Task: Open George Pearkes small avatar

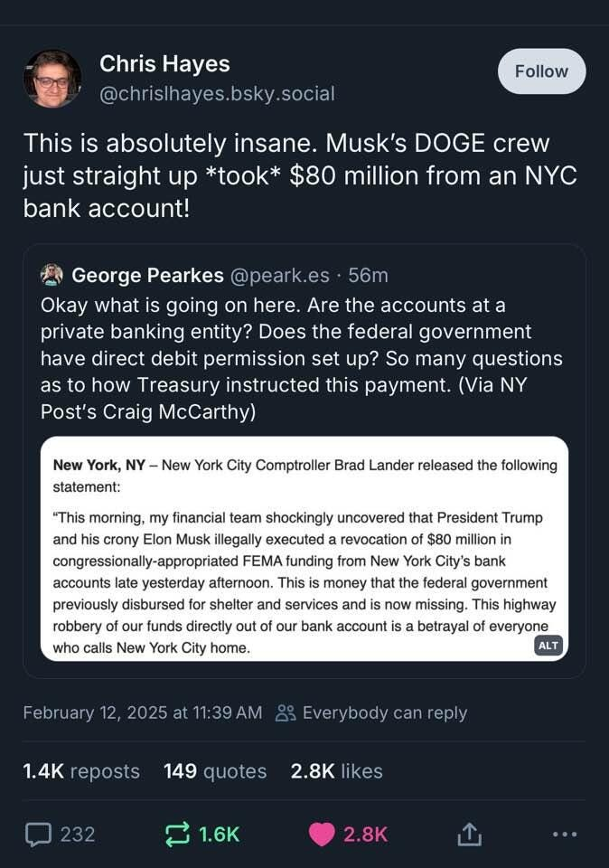Action: pos(52,275)
